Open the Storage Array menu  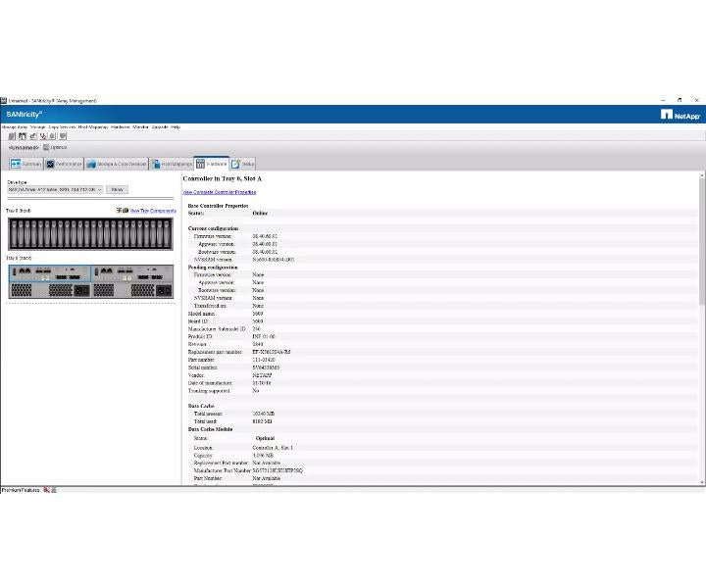click(x=15, y=127)
